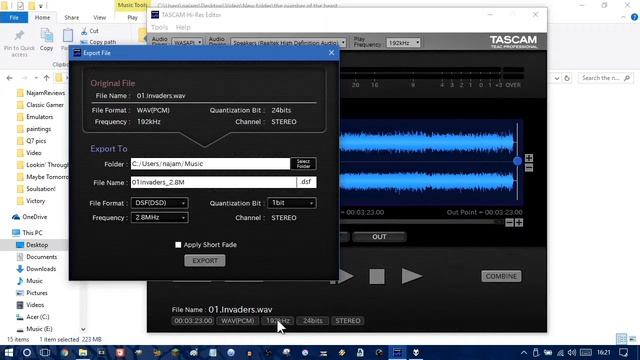Image resolution: width=640 pixels, height=360 pixels.
Task: Click the blue playhead position handle on the waveform
Action: [518, 161]
